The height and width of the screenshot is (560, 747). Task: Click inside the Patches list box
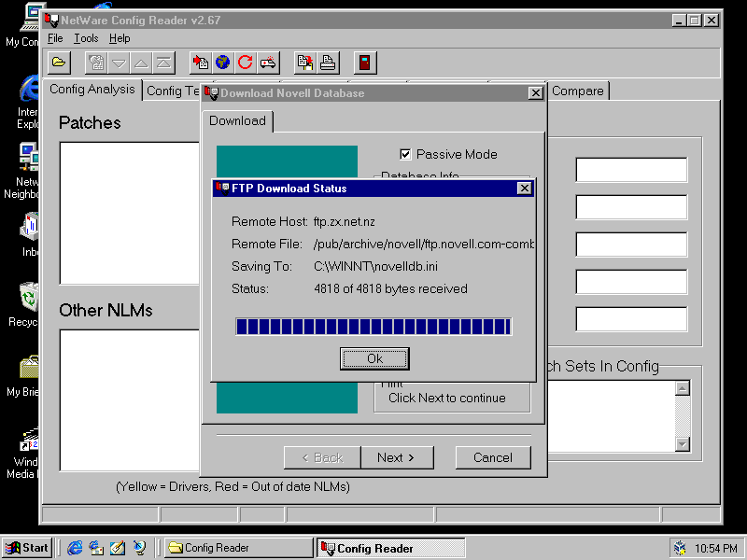pos(130,213)
